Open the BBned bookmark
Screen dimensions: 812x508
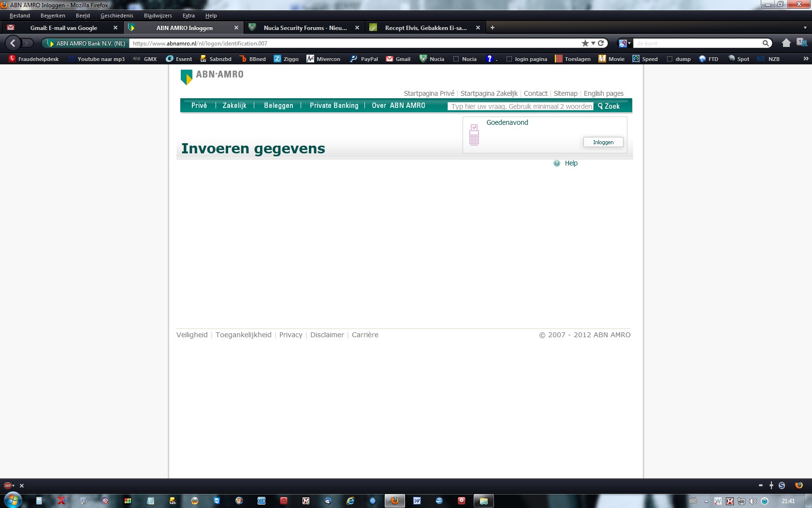(253, 59)
